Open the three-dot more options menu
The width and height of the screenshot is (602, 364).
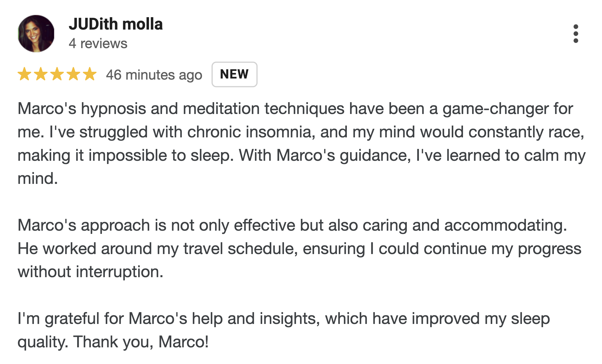click(x=575, y=34)
